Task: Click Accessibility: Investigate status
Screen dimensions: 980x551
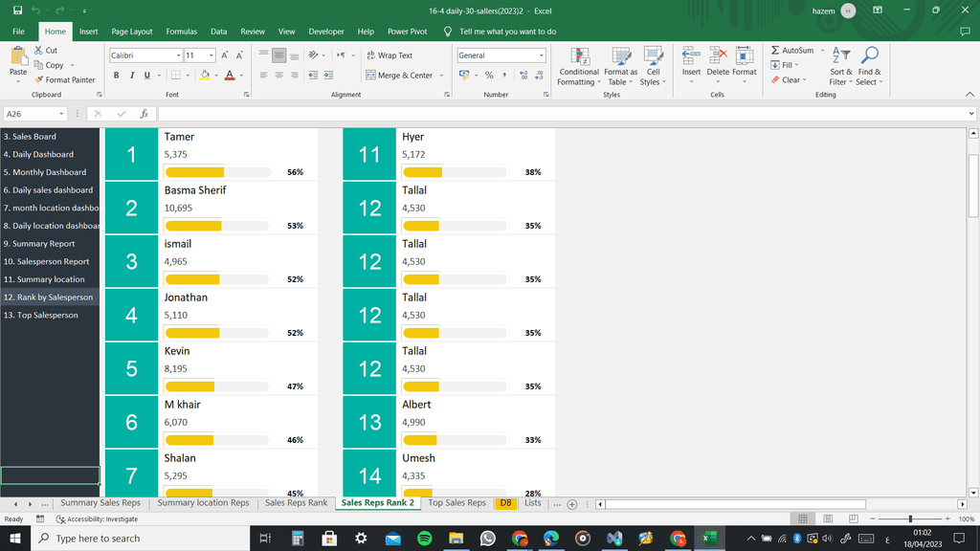Action: point(97,519)
